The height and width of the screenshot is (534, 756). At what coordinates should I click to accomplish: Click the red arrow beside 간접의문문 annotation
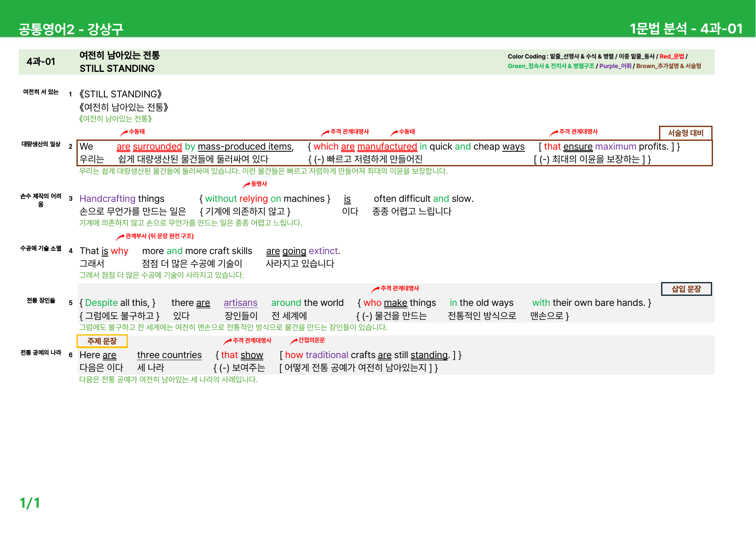coord(294,341)
